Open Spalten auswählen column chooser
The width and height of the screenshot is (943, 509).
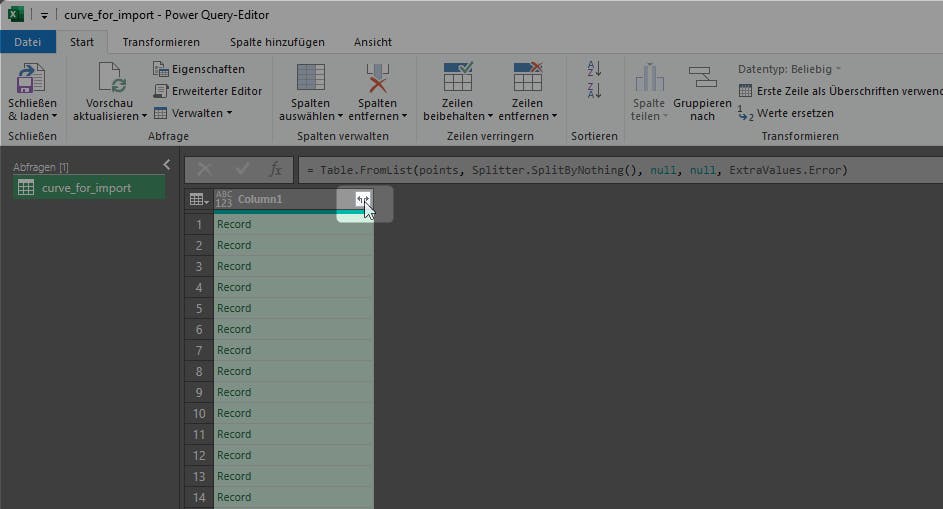pyautogui.click(x=310, y=79)
